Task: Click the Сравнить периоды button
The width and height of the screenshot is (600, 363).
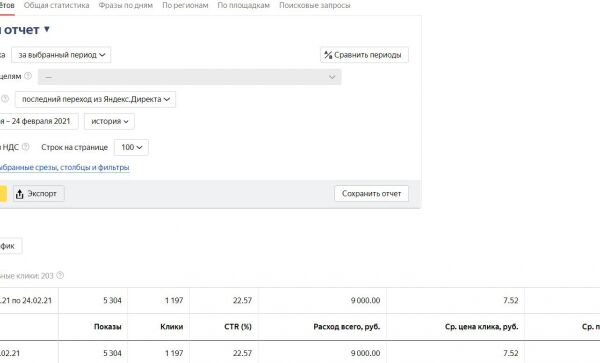Action: point(364,55)
